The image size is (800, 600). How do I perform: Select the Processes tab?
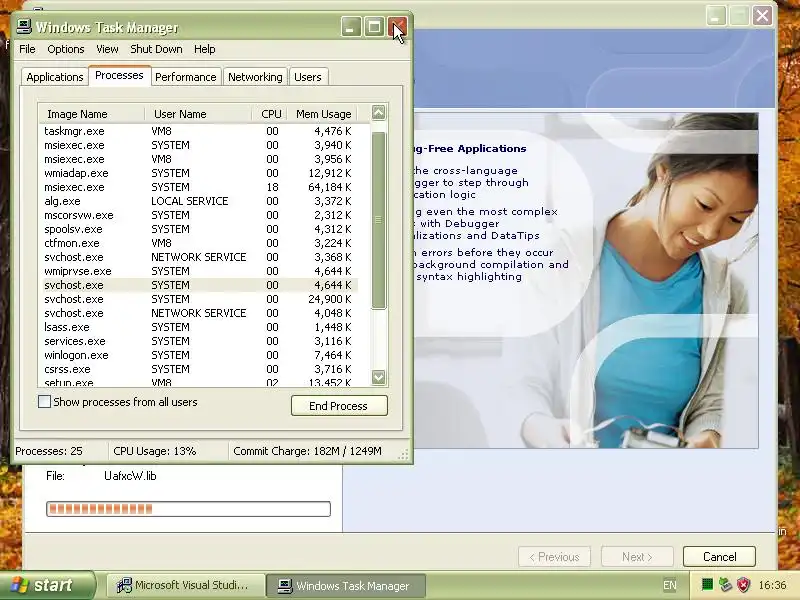click(x=119, y=76)
